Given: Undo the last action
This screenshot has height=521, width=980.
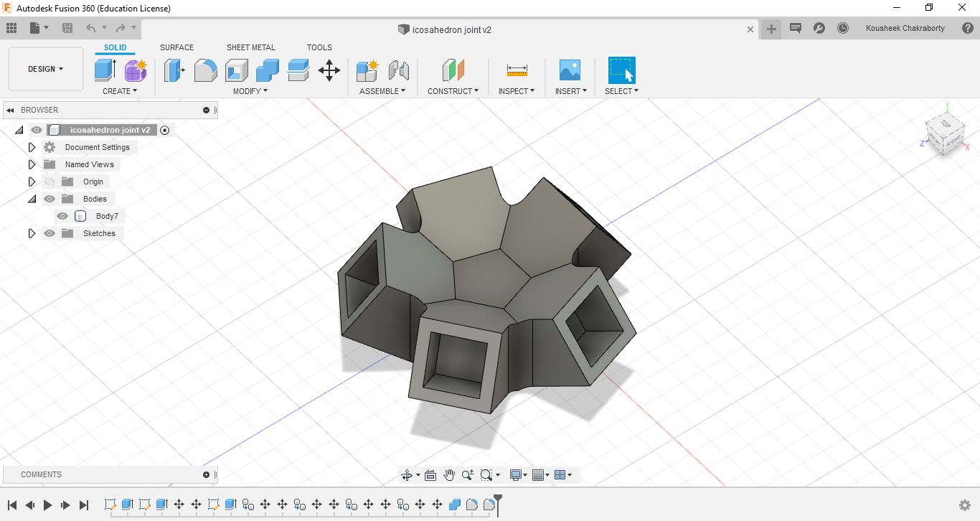Looking at the screenshot, I should click(91, 28).
